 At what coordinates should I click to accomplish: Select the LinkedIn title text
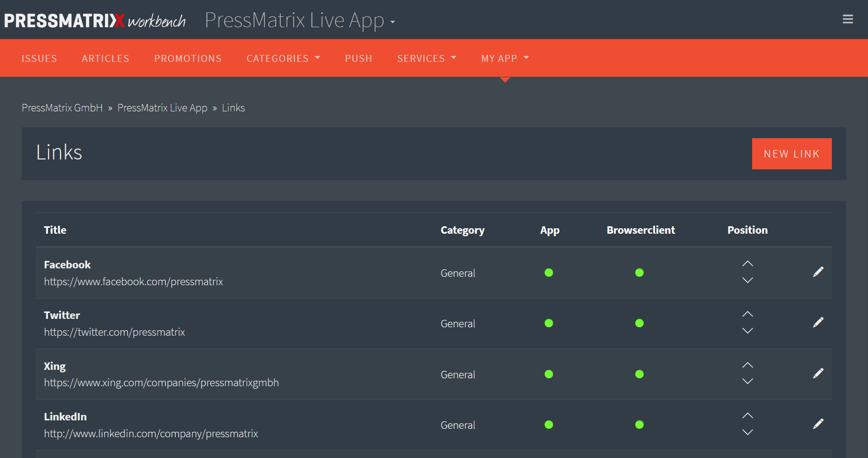tap(65, 417)
